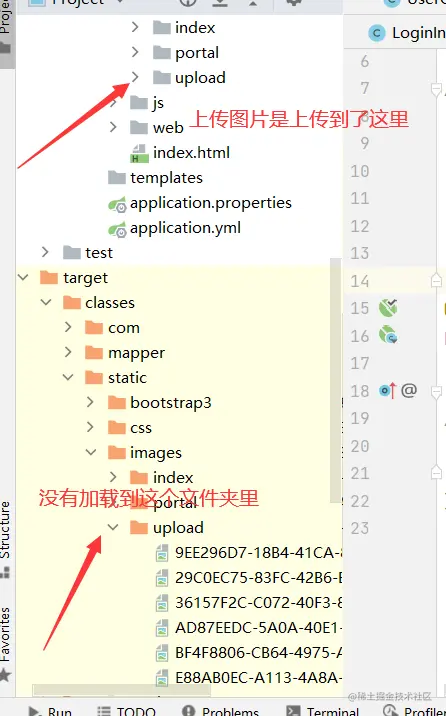Toggle the code fold marker at line 18
This screenshot has height=716, width=446.
(436, 391)
